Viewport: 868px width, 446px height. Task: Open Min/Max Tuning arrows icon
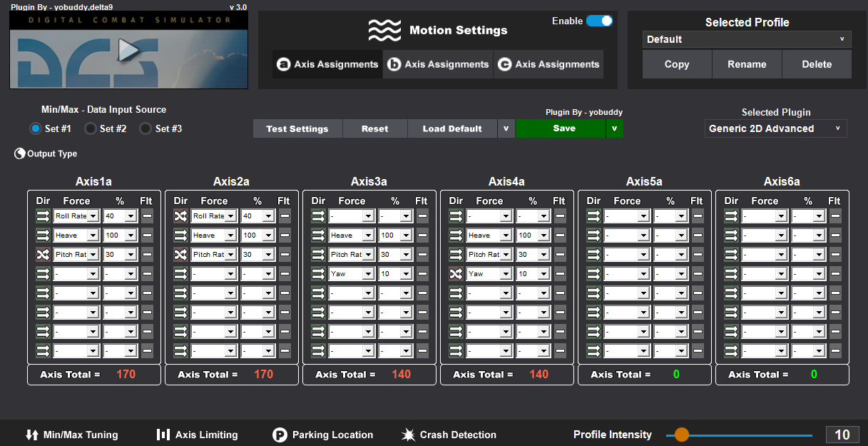[x=31, y=435]
